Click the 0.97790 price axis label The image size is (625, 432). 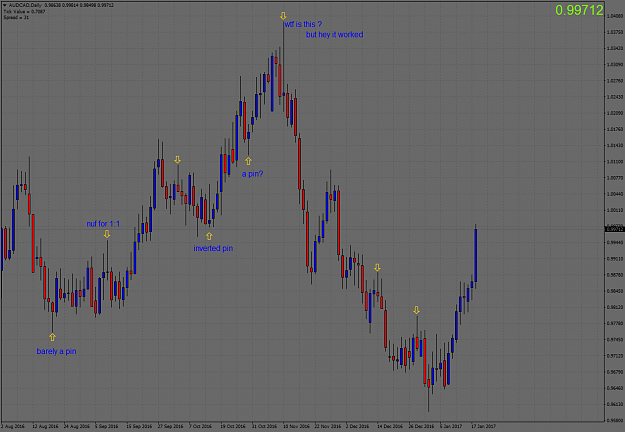614,324
